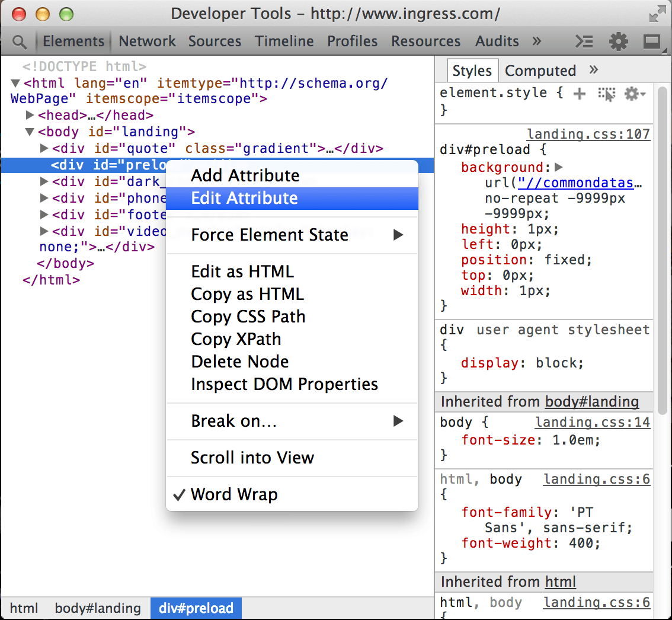
Task: Add new style rule with plus icon
Action: pyautogui.click(x=580, y=94)
